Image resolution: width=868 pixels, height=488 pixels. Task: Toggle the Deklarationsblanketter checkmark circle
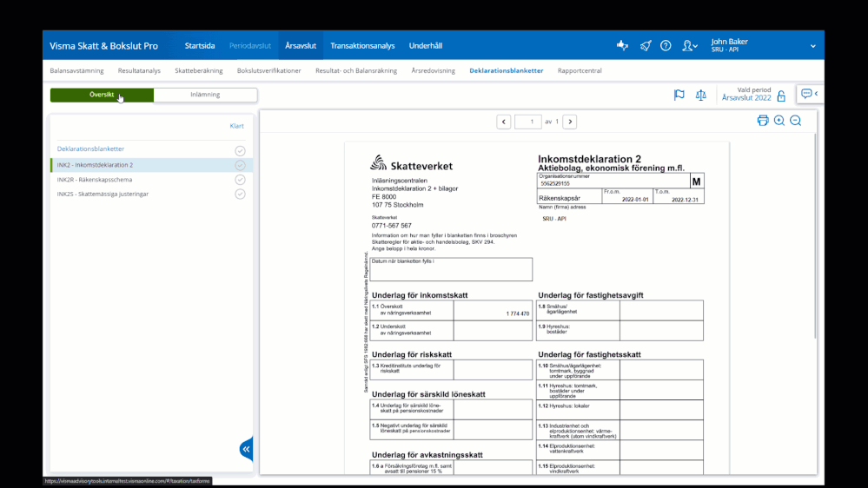[x=240, y=150]
